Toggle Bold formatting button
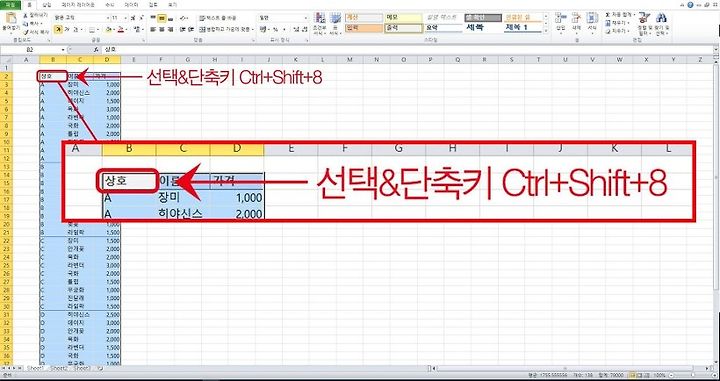This screenshot has height=381, width=720. tap(58, 29)
